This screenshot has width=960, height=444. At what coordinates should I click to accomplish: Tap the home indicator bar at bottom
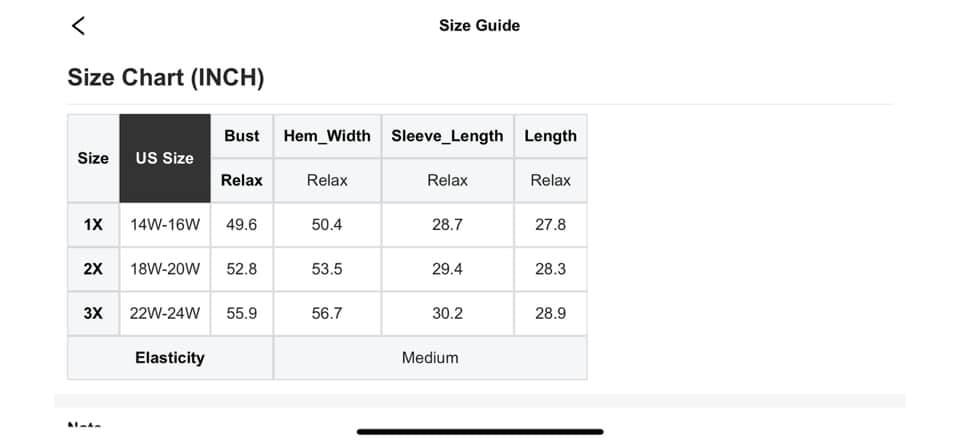click(x=480, y=432)
